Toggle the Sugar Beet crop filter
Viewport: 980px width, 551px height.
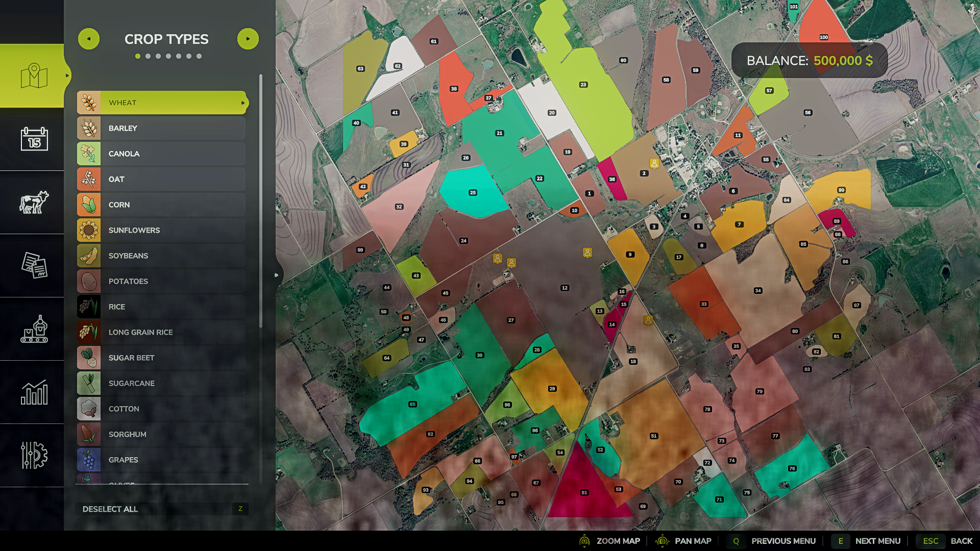click(162, 358)
